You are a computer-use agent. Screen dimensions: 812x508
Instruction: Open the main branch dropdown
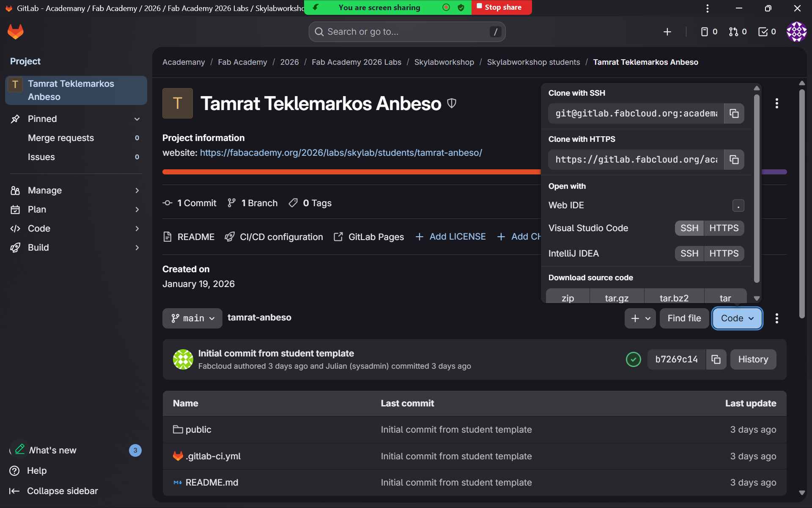pos(192,318)
